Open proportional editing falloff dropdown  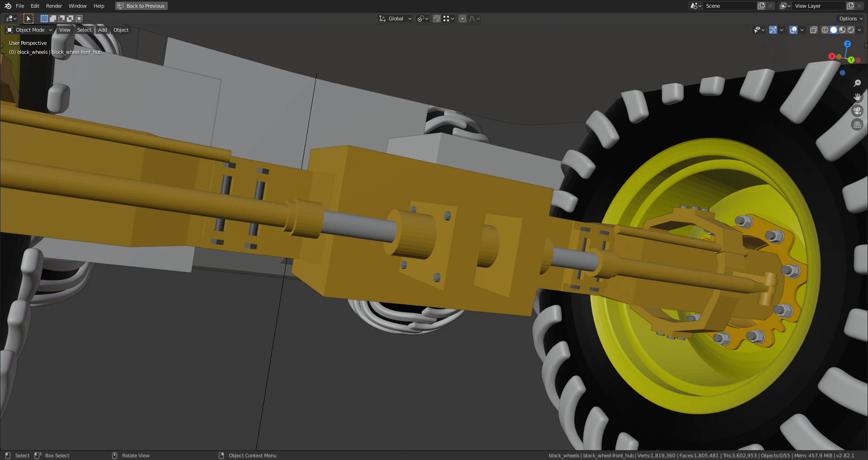474,19
